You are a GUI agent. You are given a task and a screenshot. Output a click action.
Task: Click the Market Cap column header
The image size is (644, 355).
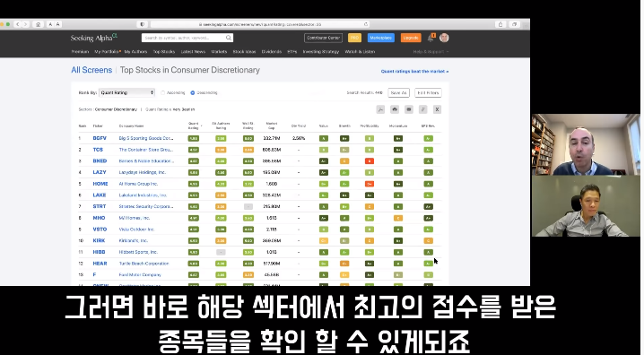272,126
